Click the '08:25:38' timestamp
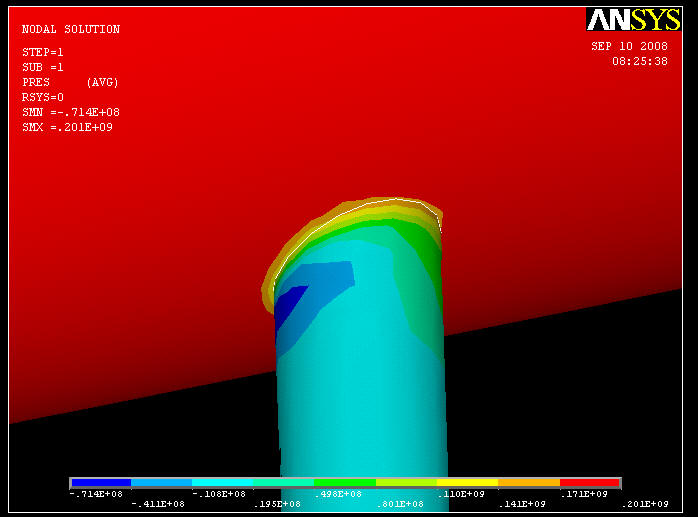 tap(640, 61)
